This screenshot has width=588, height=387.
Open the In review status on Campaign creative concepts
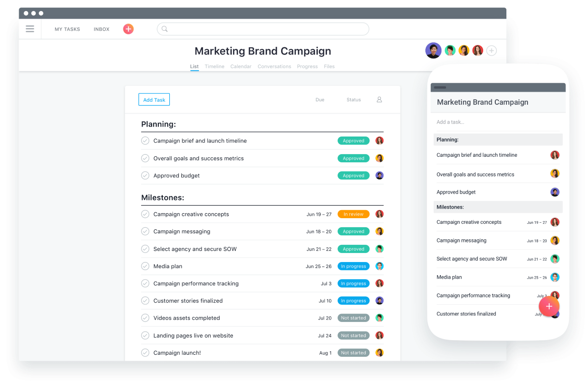[x=353, y=214]
